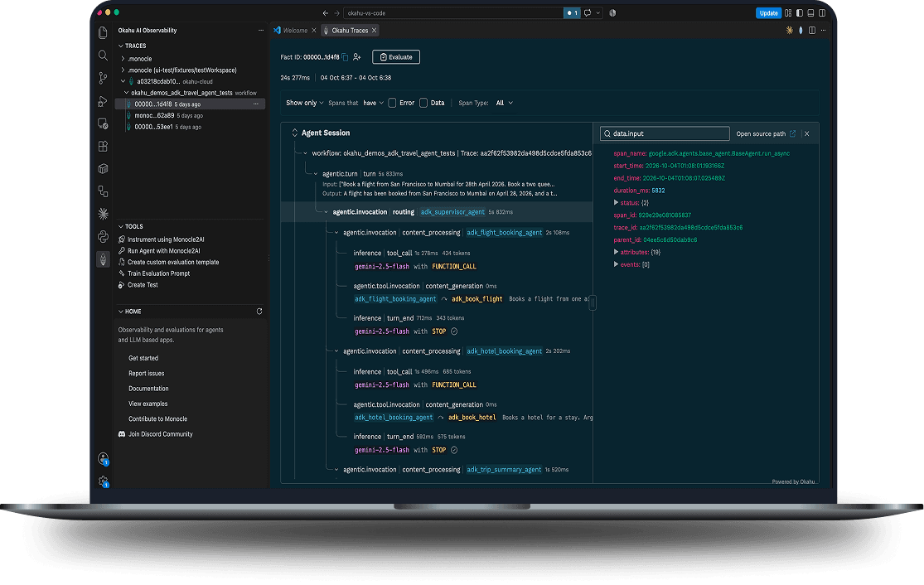Toggle the secondary side bar layout icon
Screen dimensions: 924x585
[822, 13]
